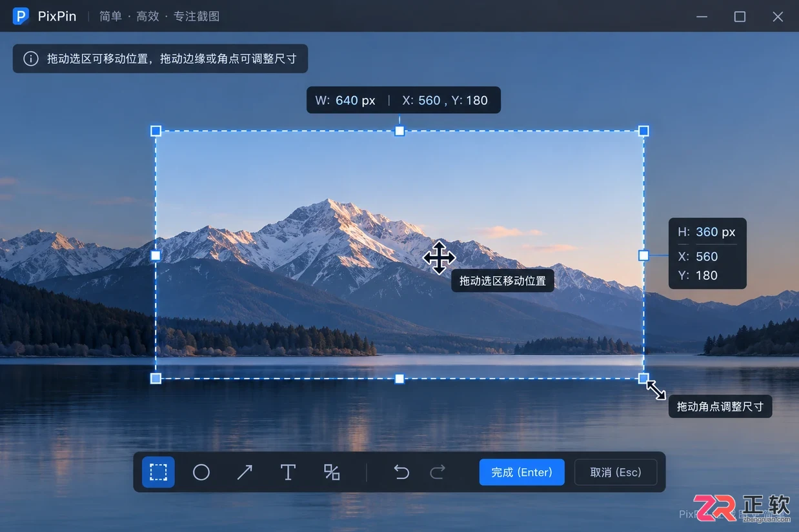Cancel the capture with 取消 (Esc)

click(x=616, y=472)
